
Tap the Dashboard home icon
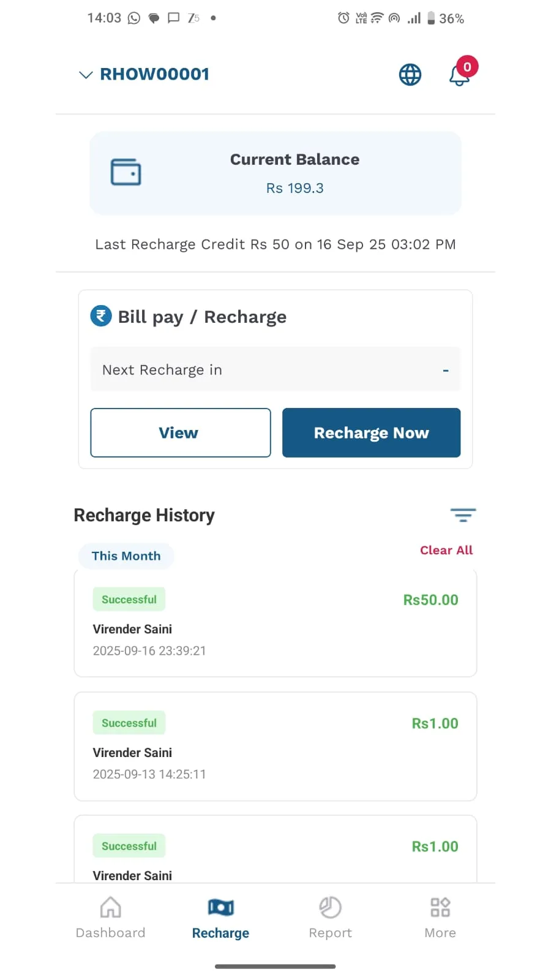coord(110,907)
